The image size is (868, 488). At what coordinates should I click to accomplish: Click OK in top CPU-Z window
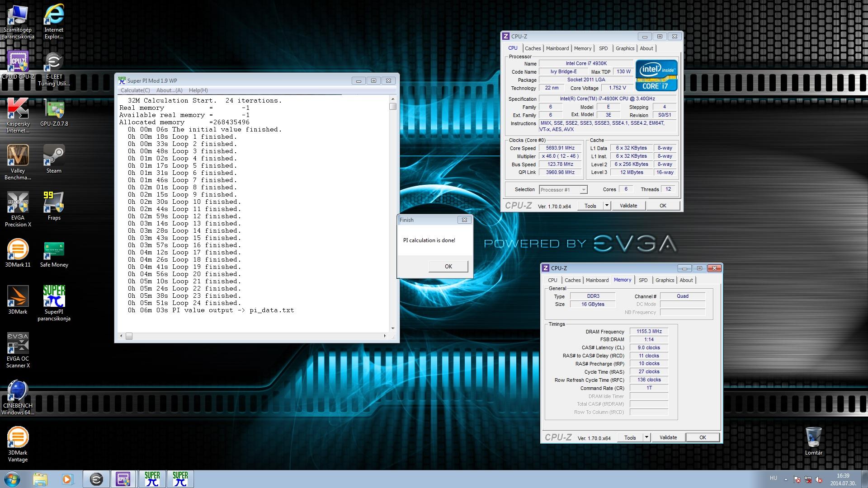pos(663,206)
